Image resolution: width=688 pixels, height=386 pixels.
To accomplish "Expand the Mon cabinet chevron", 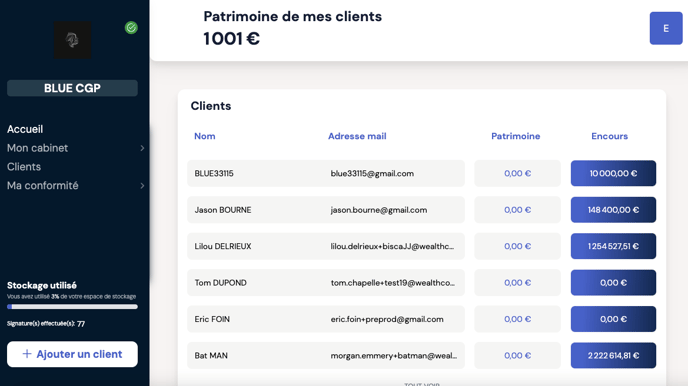I will coord(142,148).
